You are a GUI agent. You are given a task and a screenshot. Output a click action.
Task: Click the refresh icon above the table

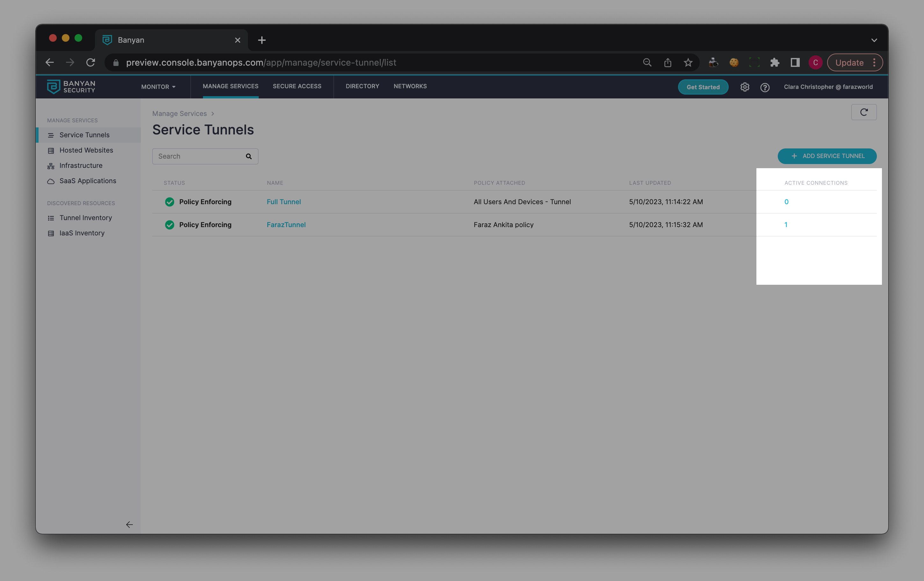click(864, 112)
